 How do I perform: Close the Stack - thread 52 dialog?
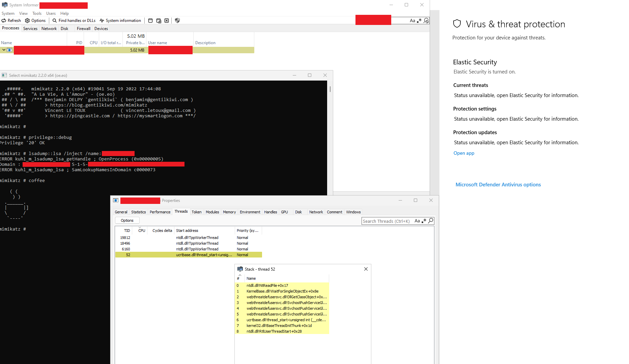click(x=366, y=269)
